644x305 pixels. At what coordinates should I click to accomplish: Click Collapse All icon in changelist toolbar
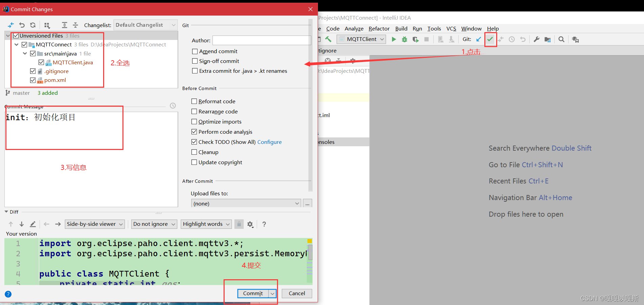(75, 25)
